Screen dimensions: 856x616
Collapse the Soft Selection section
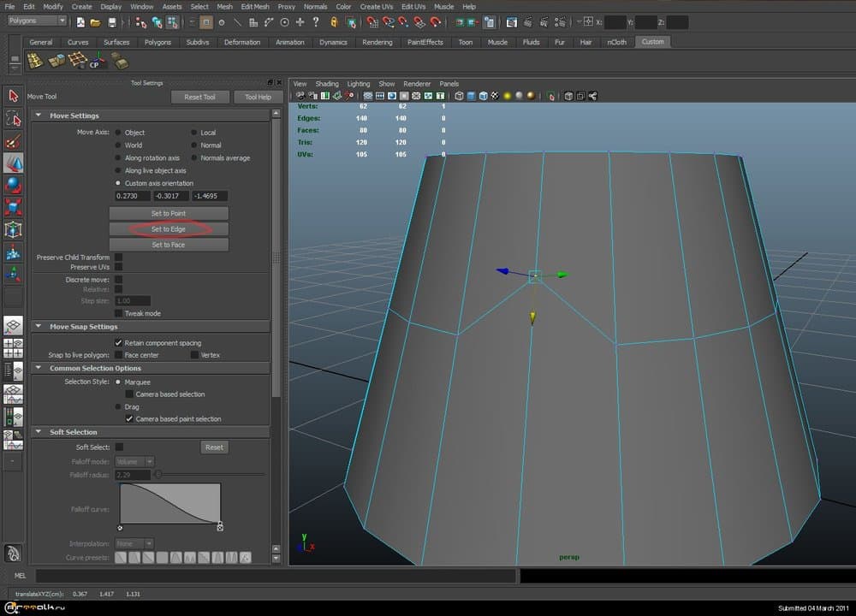[39, 431]
